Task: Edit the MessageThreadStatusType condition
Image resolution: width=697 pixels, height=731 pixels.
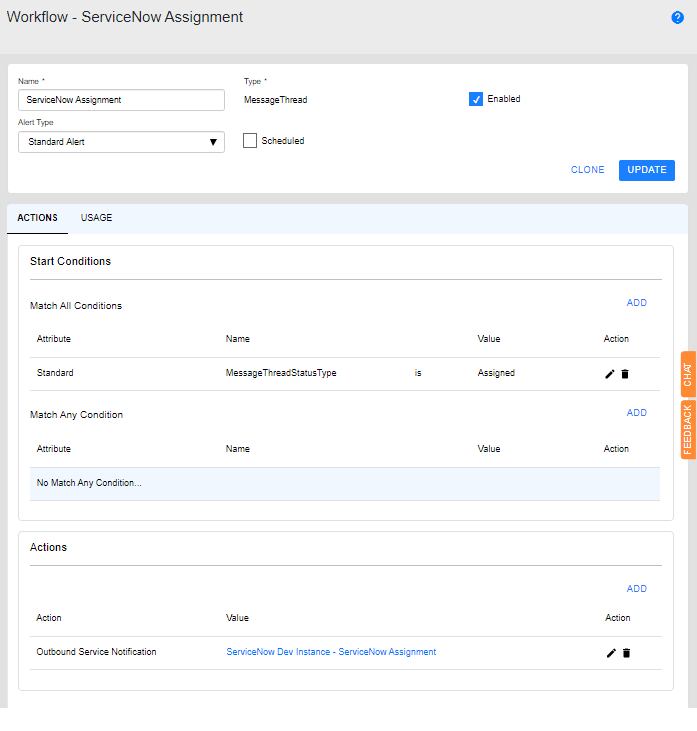Action: 610,374
